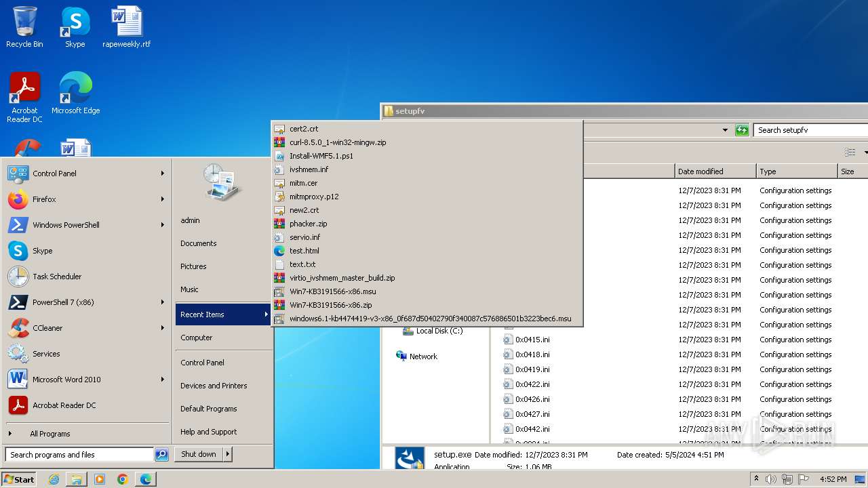Select Control Panel in pinned programs
The height and width of the screenshot is (488, 868).
[86, 174]
